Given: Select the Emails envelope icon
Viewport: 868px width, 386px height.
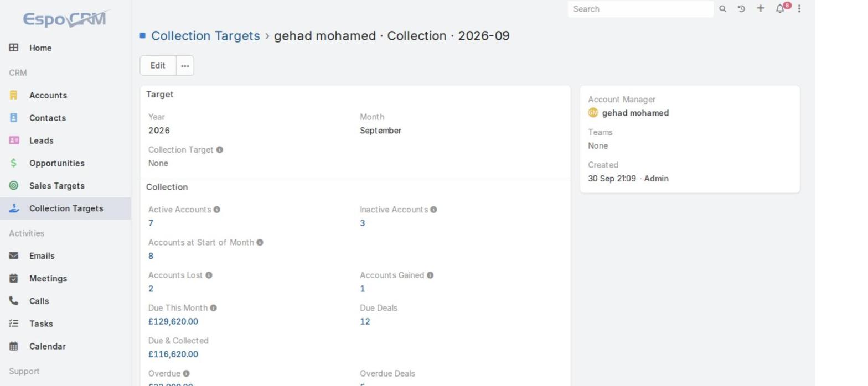Looking at the screenshot, I should (14, 255).
